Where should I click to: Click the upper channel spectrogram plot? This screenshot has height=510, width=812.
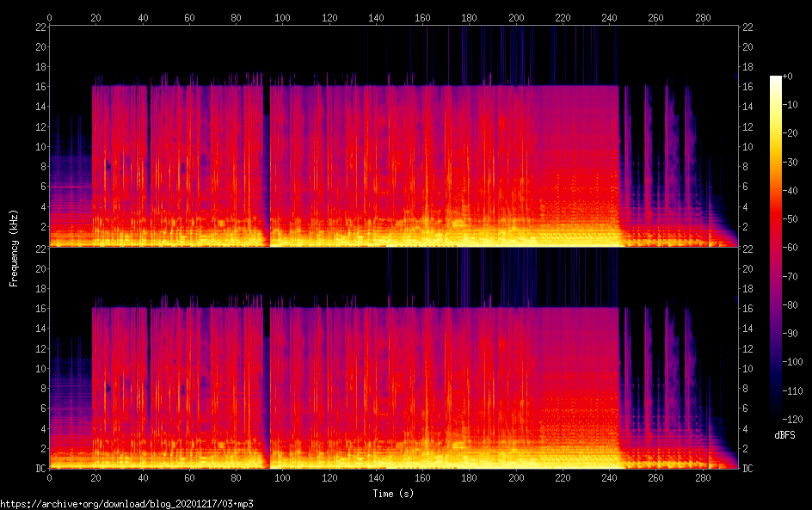coord(394,136)
